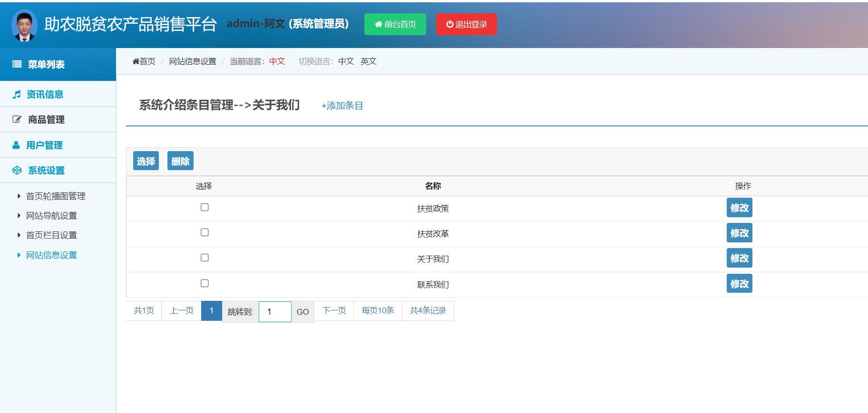Click the cube icon next to 系统设置
The image size is (868, 413).
[17, 170]
